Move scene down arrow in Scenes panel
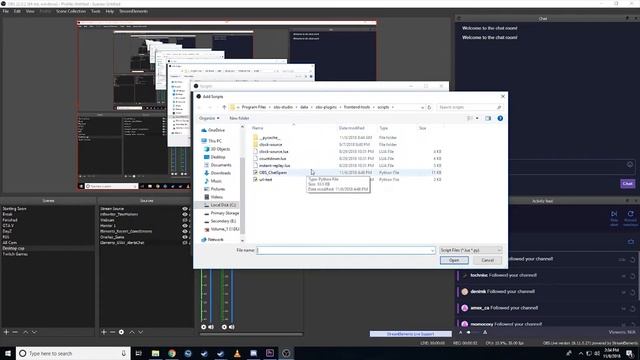The height and width of the screenshot is (360, 640). point(34,332)
